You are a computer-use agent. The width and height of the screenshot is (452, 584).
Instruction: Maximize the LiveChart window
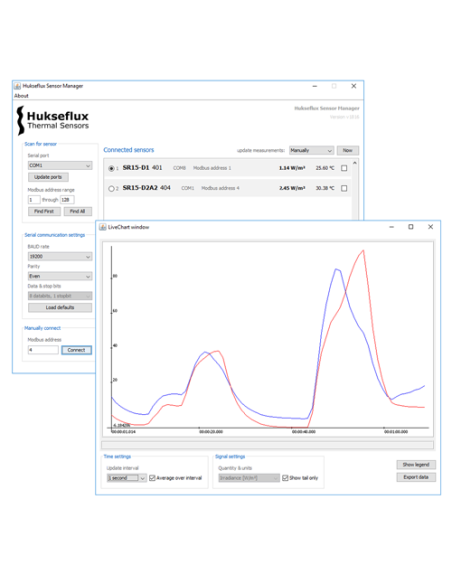411,227
